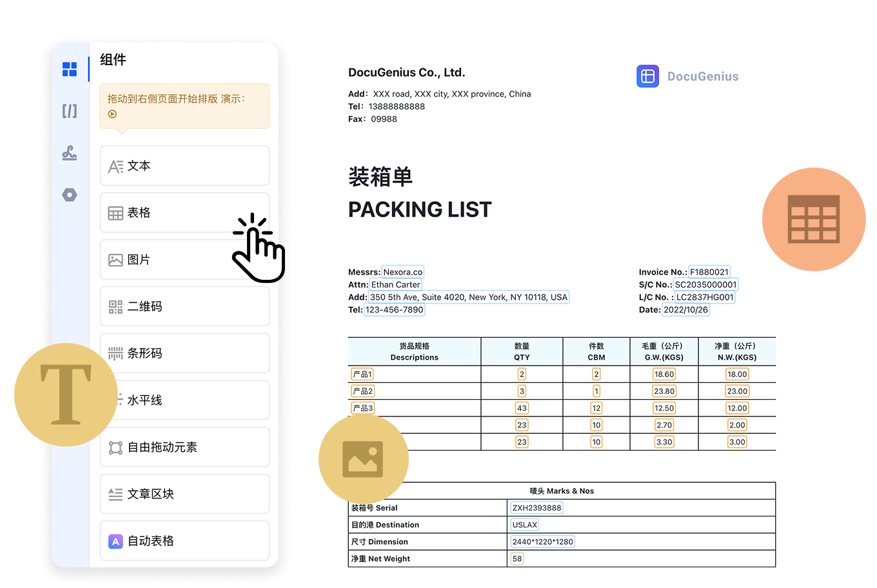This screenshot has height=588, width=877.
Task: Open the variables brackets sidebar tab
Action: 70,111
